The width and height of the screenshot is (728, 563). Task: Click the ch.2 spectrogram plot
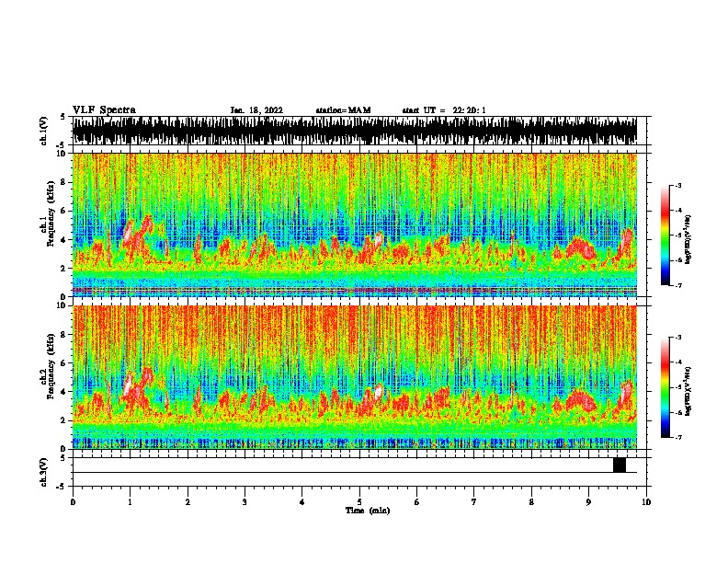(x=355, y=377)
